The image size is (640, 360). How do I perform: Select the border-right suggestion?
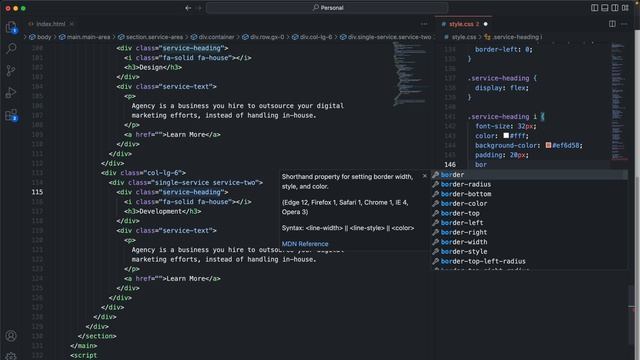529,232
